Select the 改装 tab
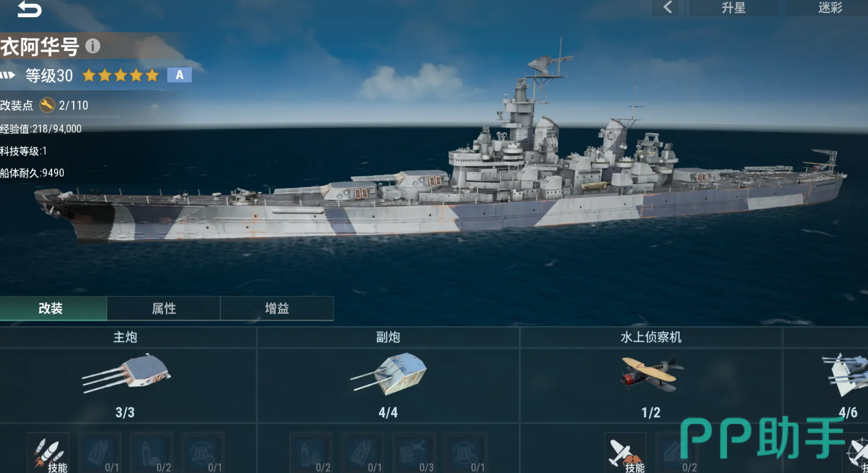The height and width of the screenshot is (473, 868). tap(51, 309)
